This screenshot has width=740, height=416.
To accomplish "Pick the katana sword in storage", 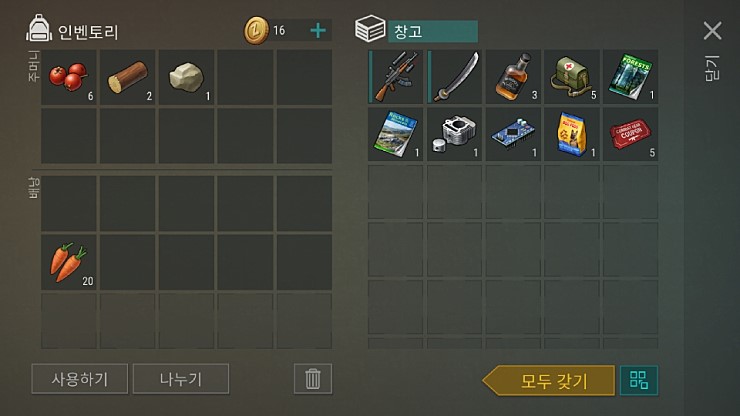I will click(454, 76).
